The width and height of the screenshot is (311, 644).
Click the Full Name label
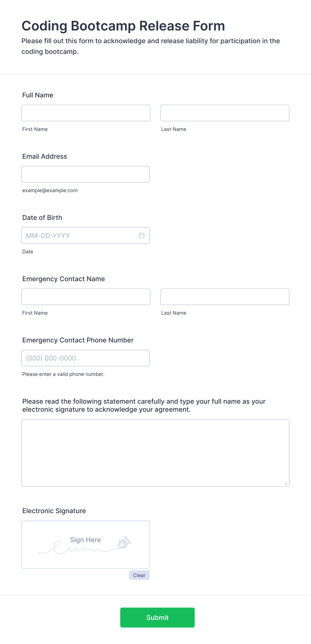(38, 95)
